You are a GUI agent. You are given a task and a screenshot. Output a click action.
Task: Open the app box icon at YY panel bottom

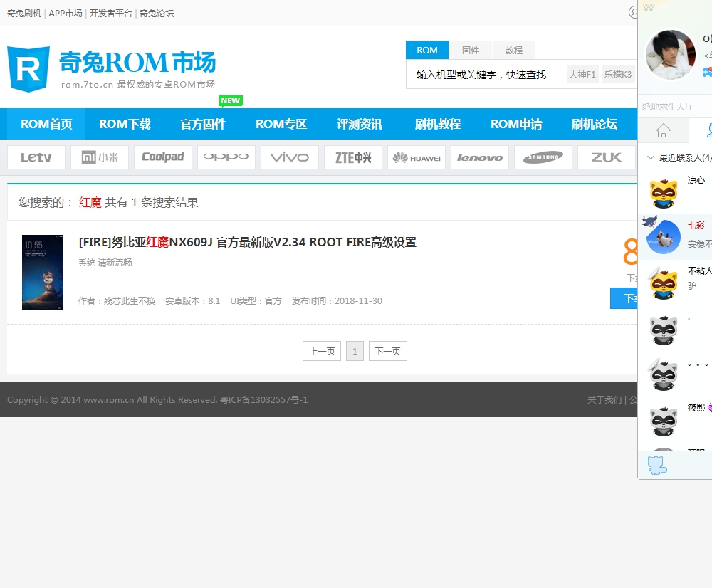656,466
